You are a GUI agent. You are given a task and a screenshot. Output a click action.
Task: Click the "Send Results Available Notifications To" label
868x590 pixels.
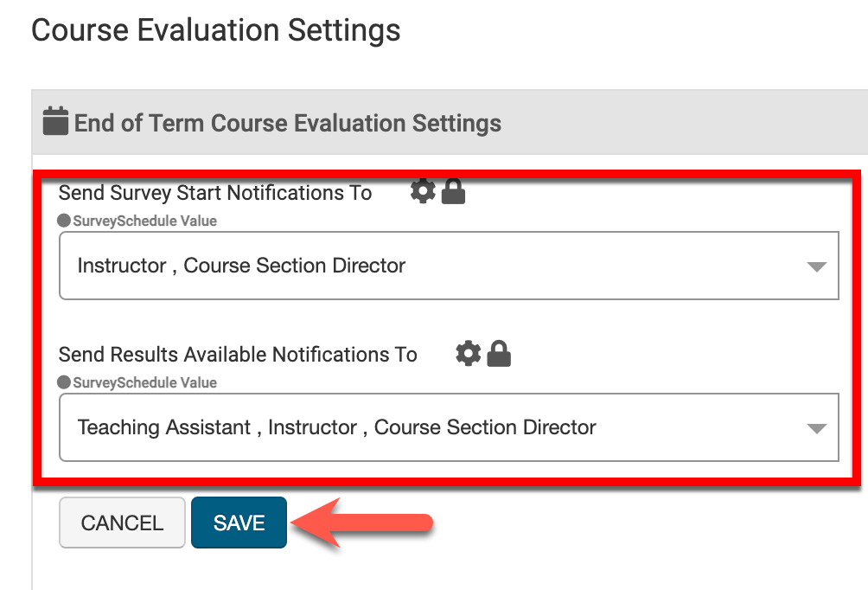(x=238, y=355)
